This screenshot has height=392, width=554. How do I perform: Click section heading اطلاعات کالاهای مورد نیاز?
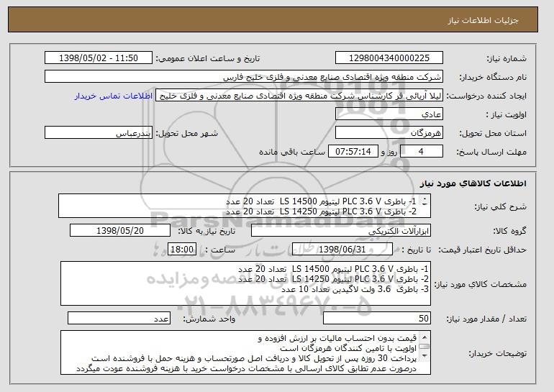(473, 183)
